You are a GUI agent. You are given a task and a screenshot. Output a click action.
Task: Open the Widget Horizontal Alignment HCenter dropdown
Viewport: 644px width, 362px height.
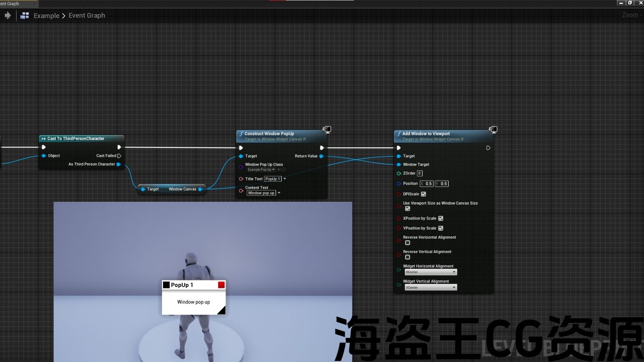[431, 272]
